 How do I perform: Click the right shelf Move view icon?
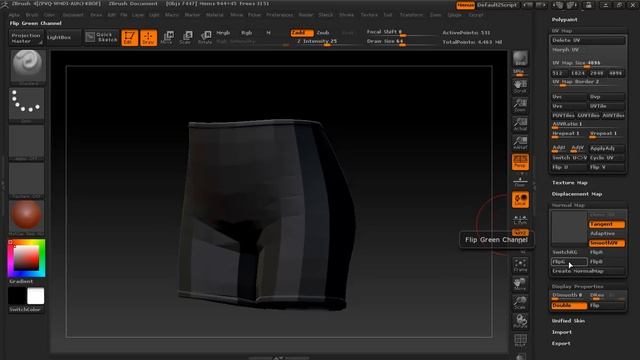coord(520,284)
